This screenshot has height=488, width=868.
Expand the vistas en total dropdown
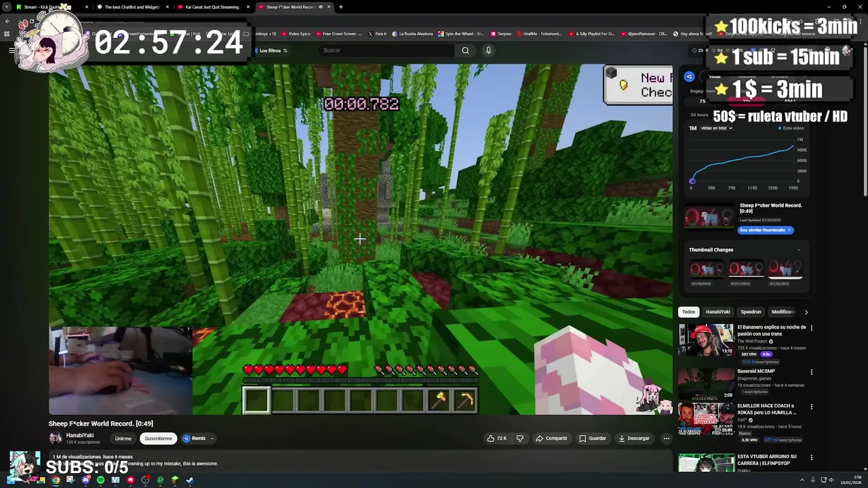click(x=715, y=128)
